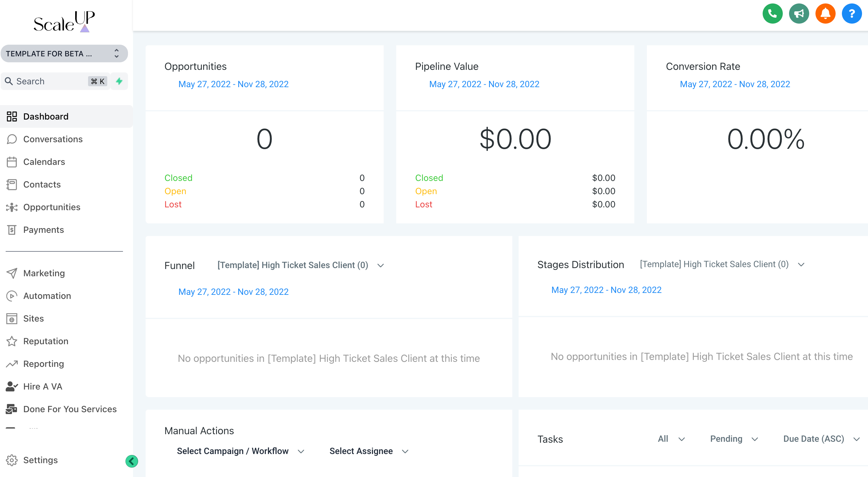Click Conversion Rate date range
The image size is (868, 477).
735,84
